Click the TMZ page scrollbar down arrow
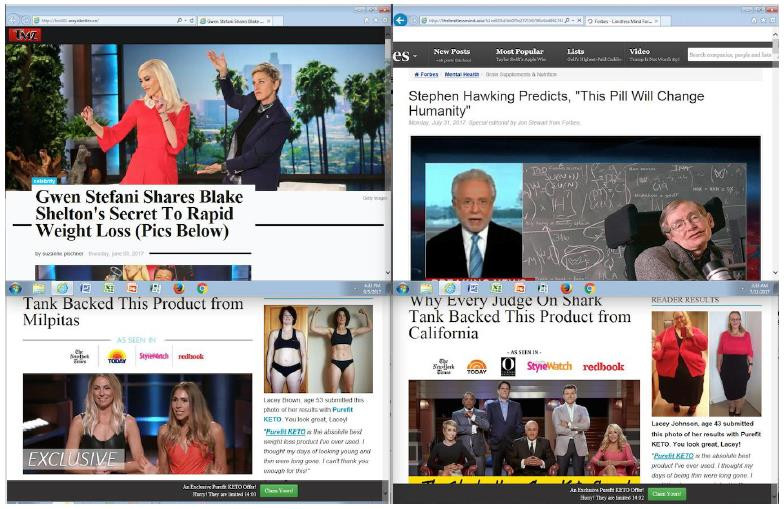 pos(388,272)
